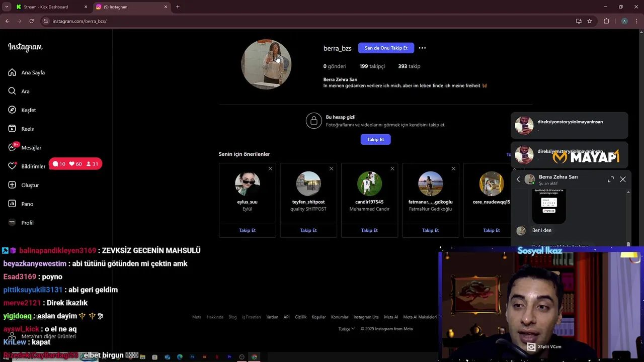644x362 pixels.
Task: Click Sen de Onu Takip Et button
Action: click(386, 48)
